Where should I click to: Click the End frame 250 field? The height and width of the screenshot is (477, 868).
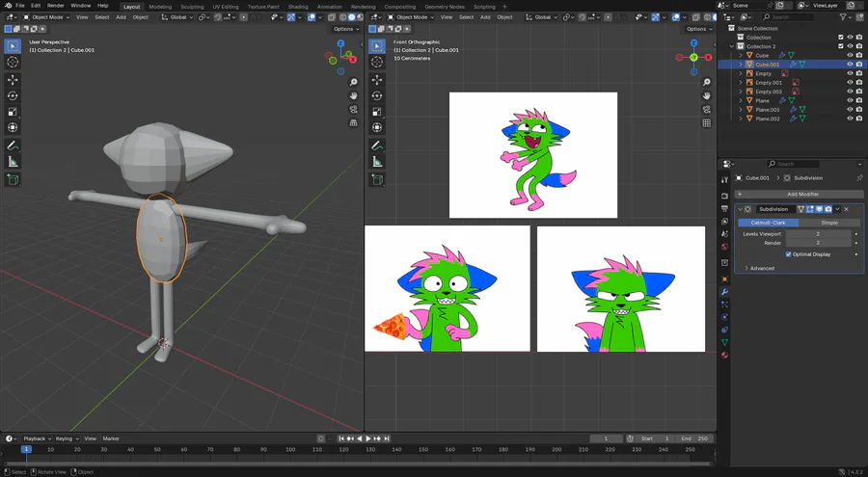pyautogui.click(x=694, y=438)
